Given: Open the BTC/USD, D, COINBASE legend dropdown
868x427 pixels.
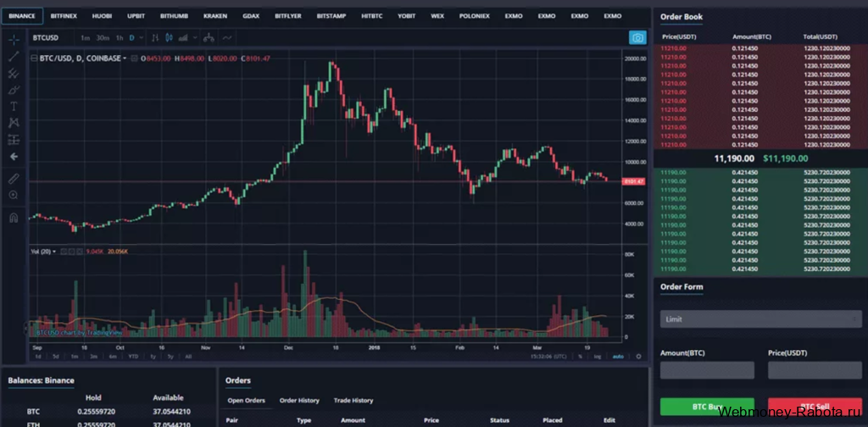Looking at the screenshot, I should click(125, 58).
